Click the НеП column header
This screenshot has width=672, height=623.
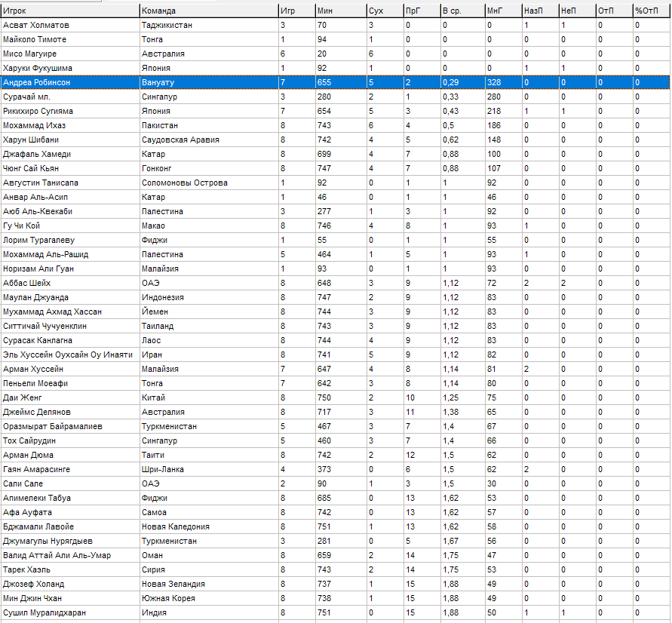point(576,11)
